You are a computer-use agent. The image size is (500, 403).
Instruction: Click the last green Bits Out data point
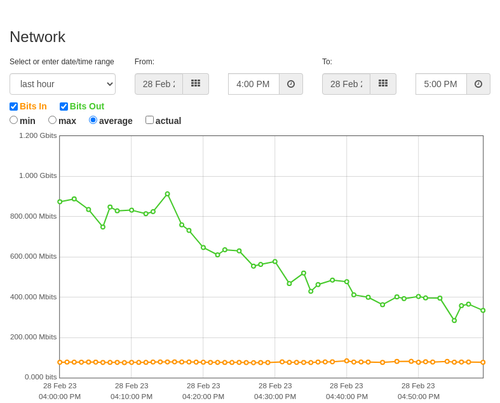click(x=483, y=310)
